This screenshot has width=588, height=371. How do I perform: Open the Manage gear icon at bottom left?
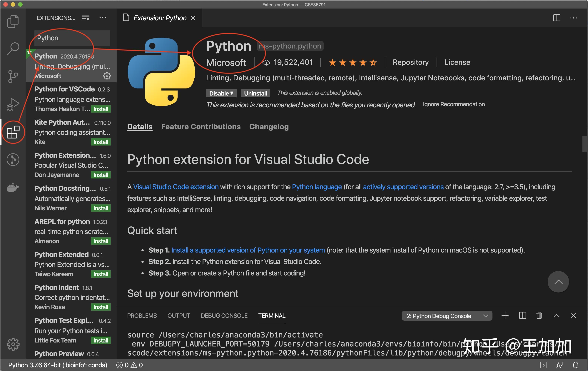13,344
